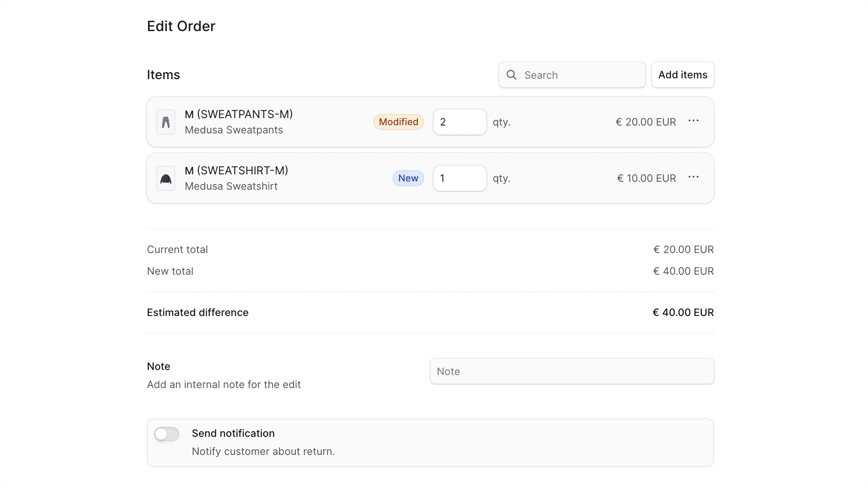Adjust the sweatpants quantity field
868x488 pixels.
pyautogui.click(x=459, y=122)
